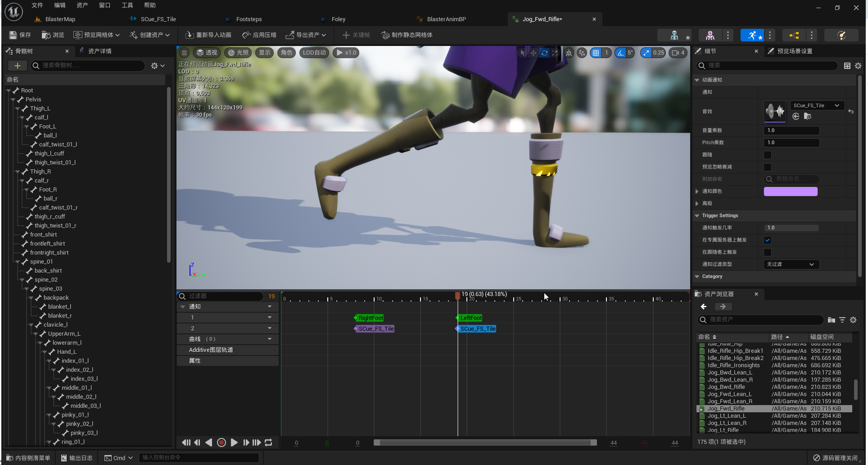
Task: Open the Tools menu
Action: click(x=127, y=5)
